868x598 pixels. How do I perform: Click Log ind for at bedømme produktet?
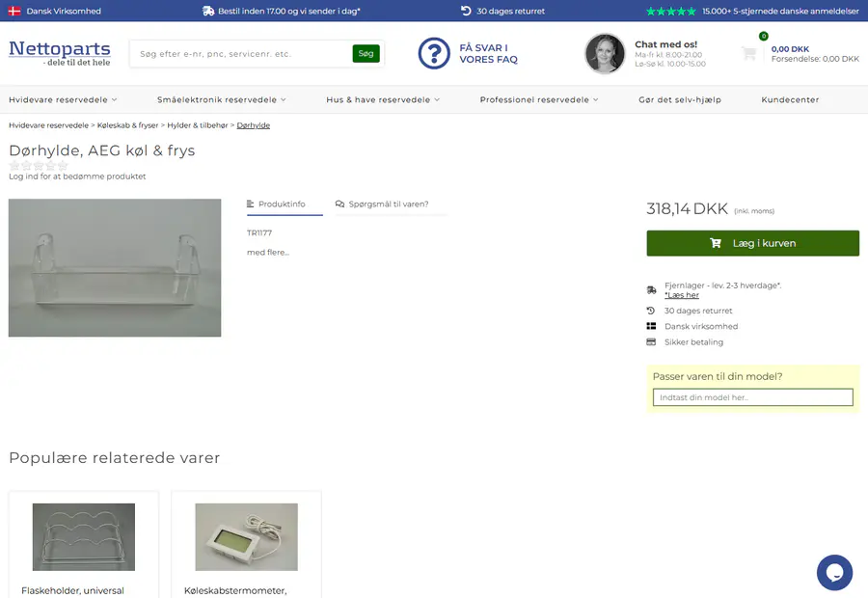pos(77,177)
